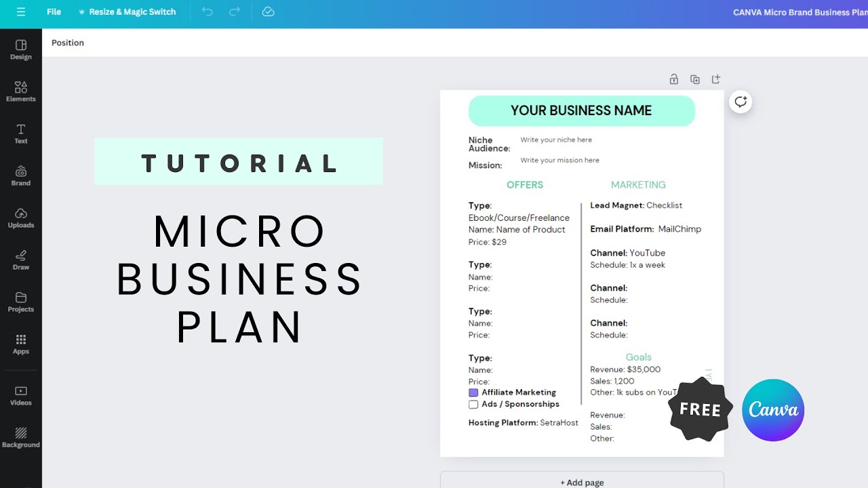Select the 'Channel: YouTube' text
This screenshot has height=488, width=868.
pyautogui.click(x=628, y=253)
